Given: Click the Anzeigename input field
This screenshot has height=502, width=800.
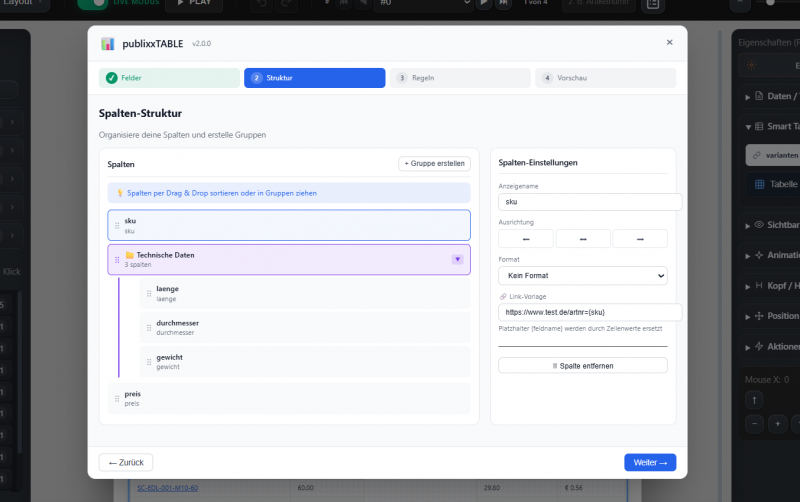Looking at the screenshot, I should pos(589,202).
